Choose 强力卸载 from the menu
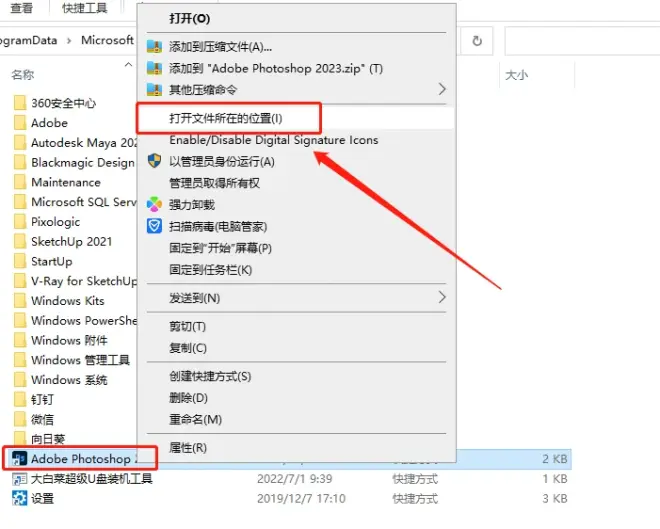The image size is (660, 529). [x=192, y=205]
